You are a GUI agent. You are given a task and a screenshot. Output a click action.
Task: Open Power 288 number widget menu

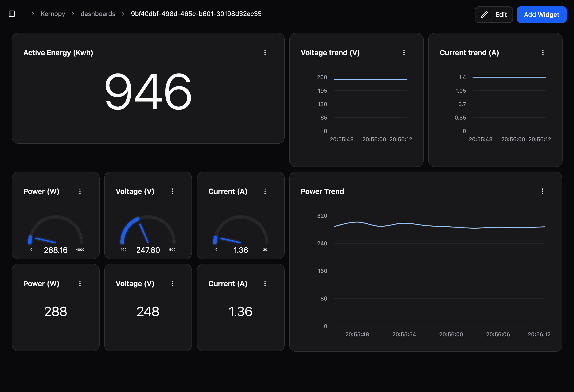click(x=80, y=283)
